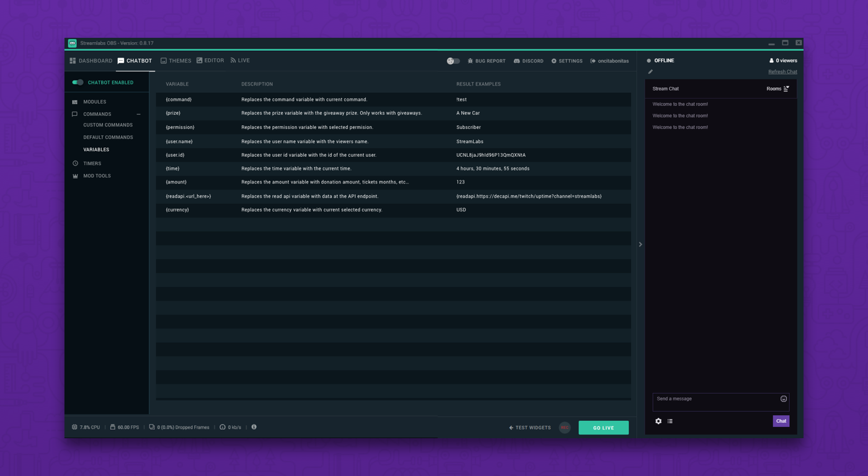This screenshot has height=476, width=868.
Task: Open the Discord link
Action: point(528,61)
